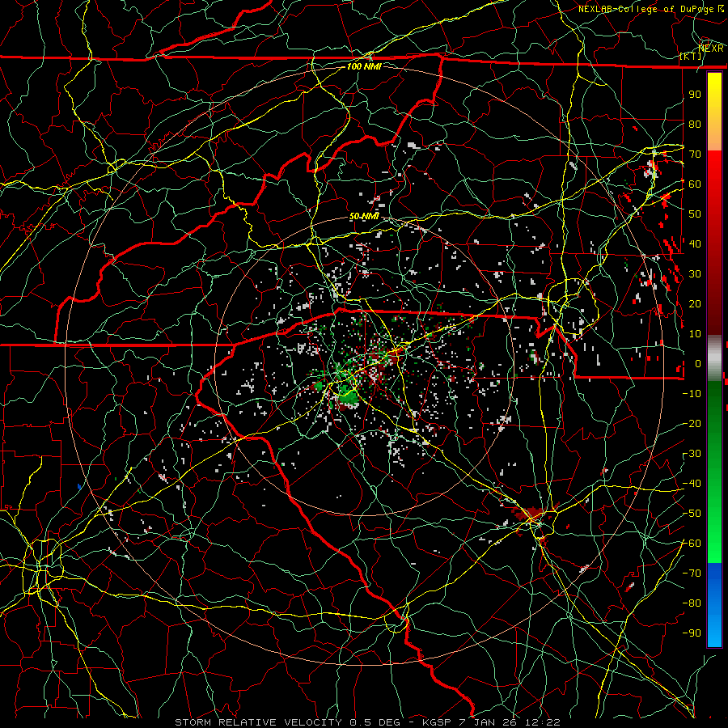Select the "0" value on velocity scale
The width and height of the screenshot is (728, 728).
point(698,363)
